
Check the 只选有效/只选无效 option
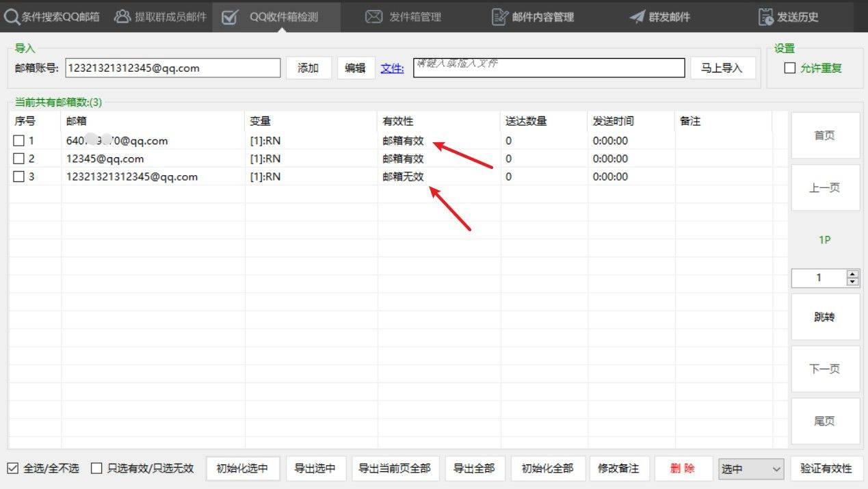coord(96,468)
